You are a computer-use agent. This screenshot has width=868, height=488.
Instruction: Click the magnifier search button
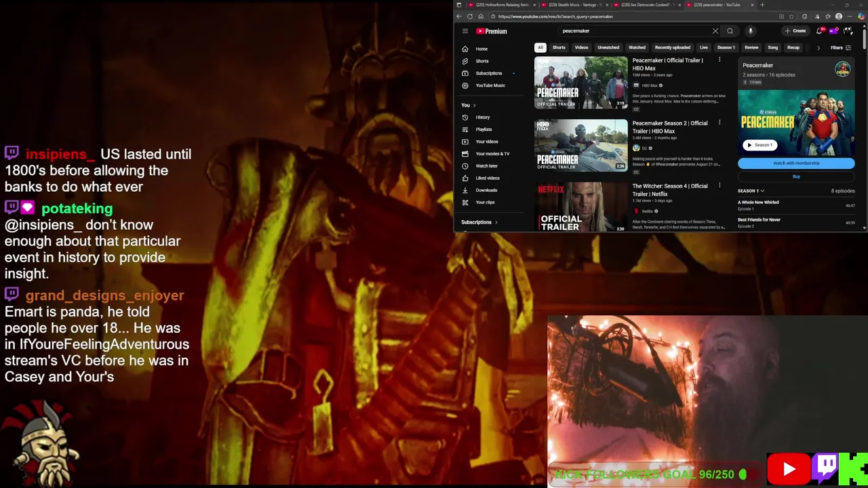click(x=730, y=31)
